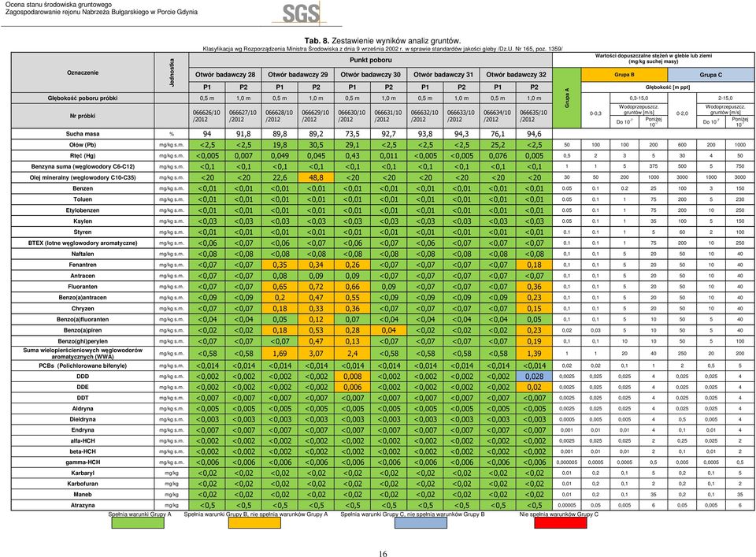Click the dry mass value '91,8'

tap(243, 134)
